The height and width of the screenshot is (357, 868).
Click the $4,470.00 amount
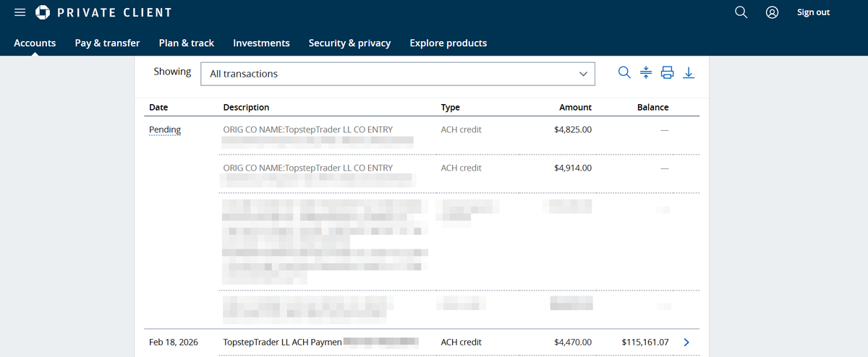pos(573,342)
